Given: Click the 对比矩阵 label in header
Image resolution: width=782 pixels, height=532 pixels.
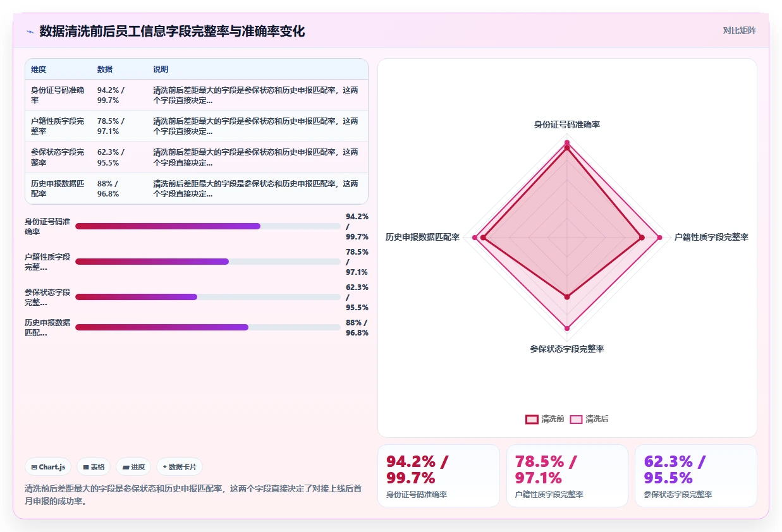Looking at the screenshot, I should coord(740,30).
